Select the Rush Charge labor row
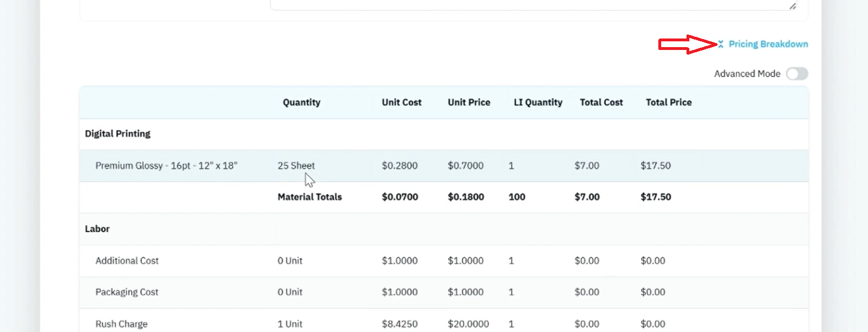 click(443, 321)
